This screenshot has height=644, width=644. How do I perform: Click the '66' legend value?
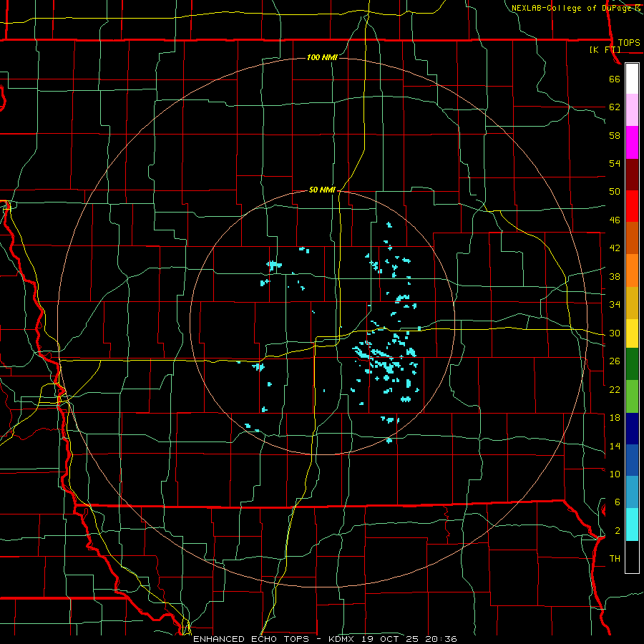click(615, 79)
